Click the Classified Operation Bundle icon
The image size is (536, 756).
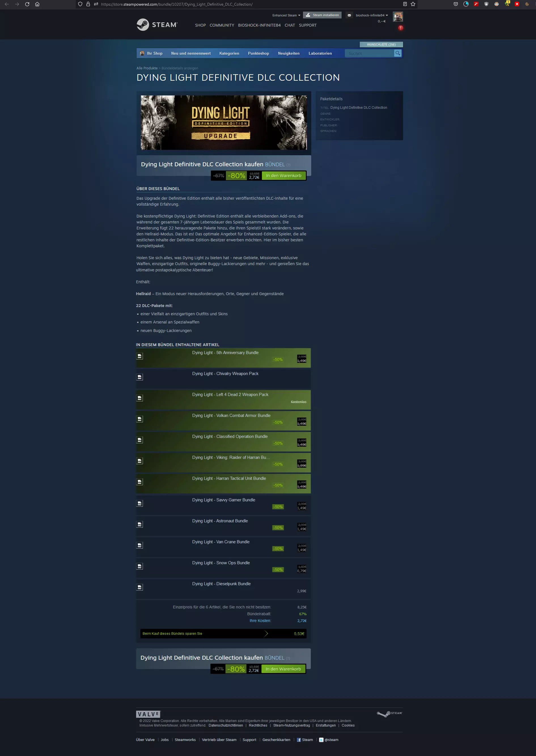[140, 440]
